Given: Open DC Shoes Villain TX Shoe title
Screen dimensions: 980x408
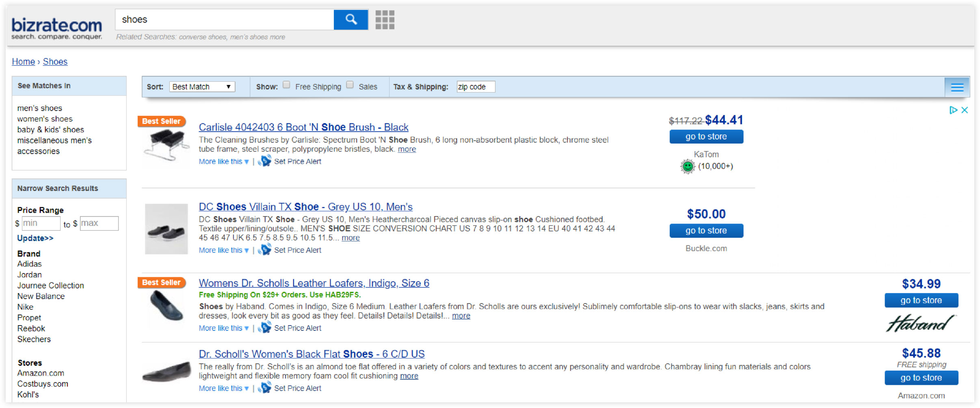Looking at the screenshot, I should 305,207.
